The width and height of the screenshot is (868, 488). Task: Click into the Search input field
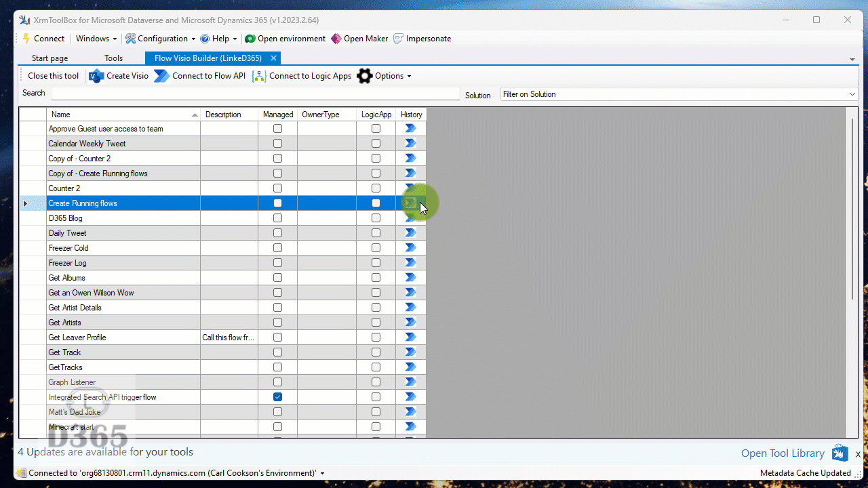[256, 94]
